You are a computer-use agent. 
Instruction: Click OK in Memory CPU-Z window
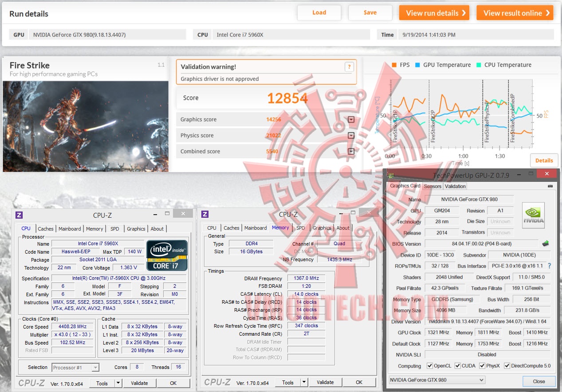(x=359, y=382)
